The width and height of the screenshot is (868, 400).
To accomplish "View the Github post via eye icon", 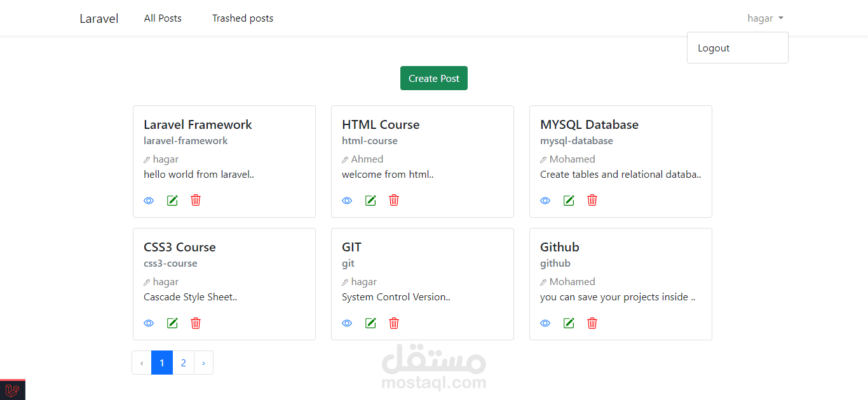I will pyautogui.click(x=545, y=323).
